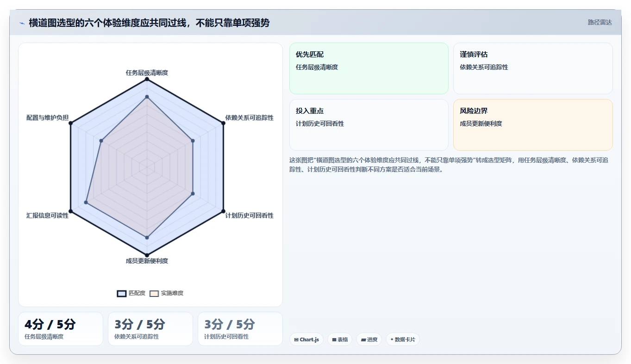This screenshot has width=631, height=364.
Task: Click the 路径雷达 label in the header
Action: click(x=600, y=22)
